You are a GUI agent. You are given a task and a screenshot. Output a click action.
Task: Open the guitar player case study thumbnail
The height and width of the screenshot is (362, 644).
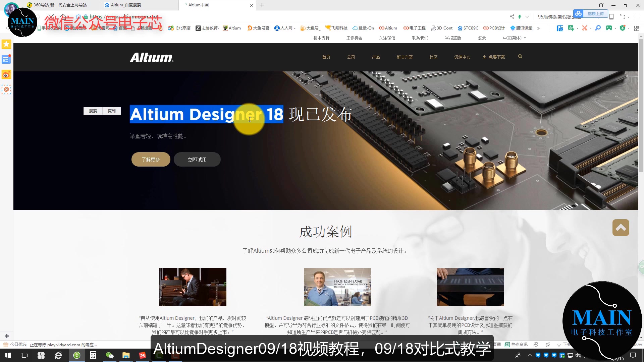pos(193,287)
